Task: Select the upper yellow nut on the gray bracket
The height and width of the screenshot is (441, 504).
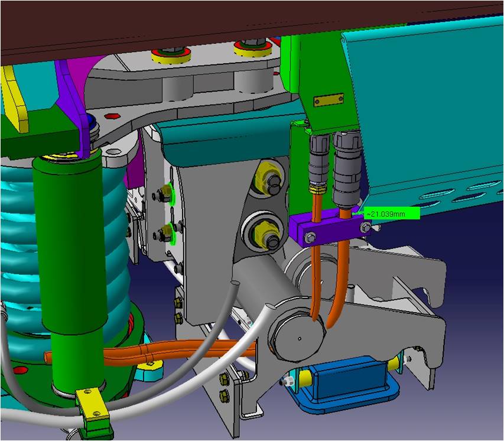Action: click(x=268, y=179)
